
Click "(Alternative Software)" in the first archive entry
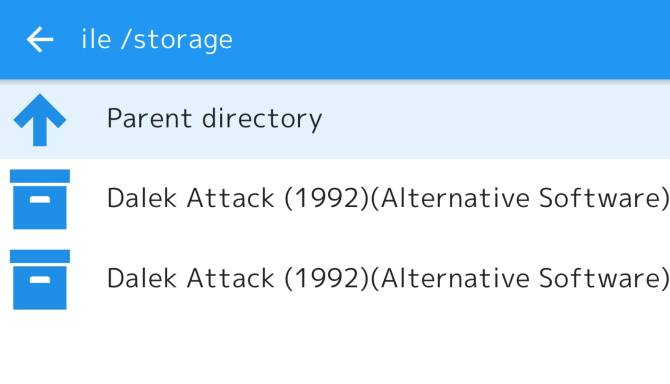pos(520,199)
